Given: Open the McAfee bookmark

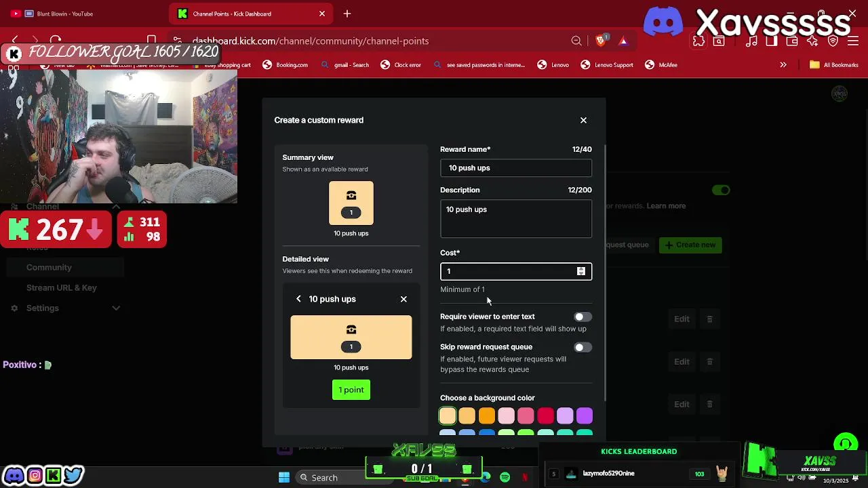Looking at the screenshot, I should click(661, 65).
